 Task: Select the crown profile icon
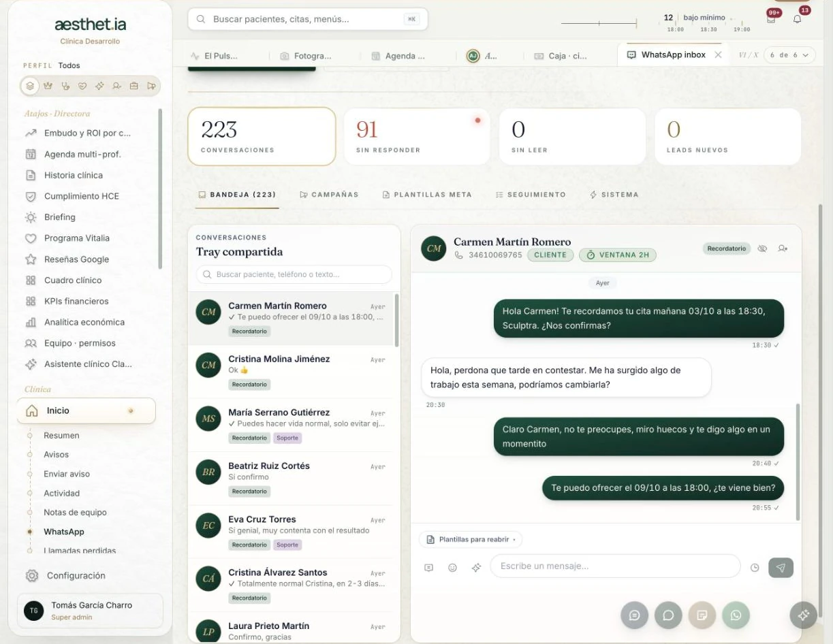(48, 86)
